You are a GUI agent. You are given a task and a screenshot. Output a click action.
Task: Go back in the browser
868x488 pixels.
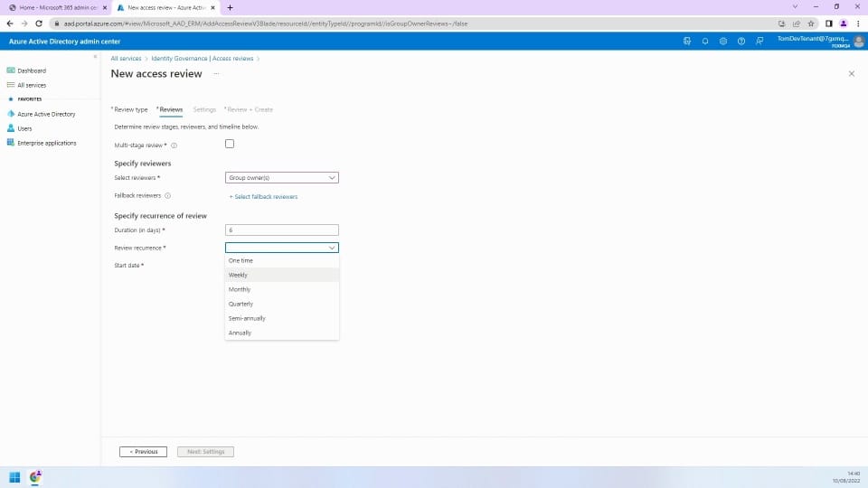[10, 23]
